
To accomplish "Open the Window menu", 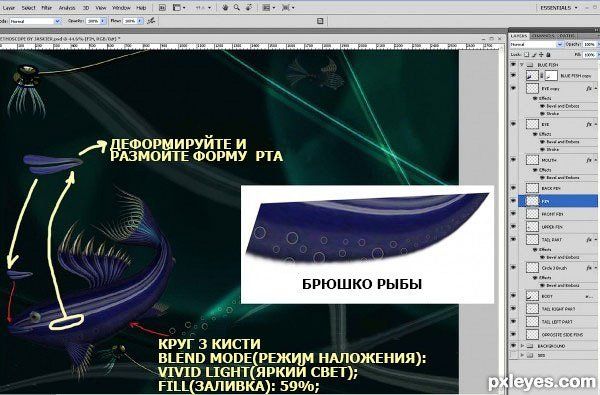I will tap(121, 8).
